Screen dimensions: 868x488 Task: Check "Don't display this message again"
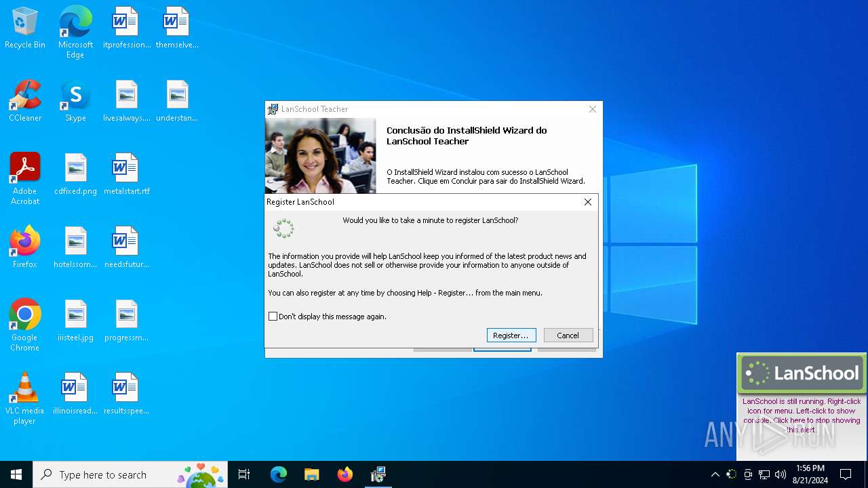point(273,317)
